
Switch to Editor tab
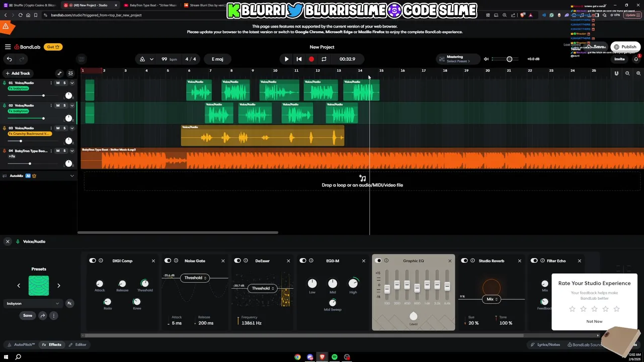pos(77,345)
